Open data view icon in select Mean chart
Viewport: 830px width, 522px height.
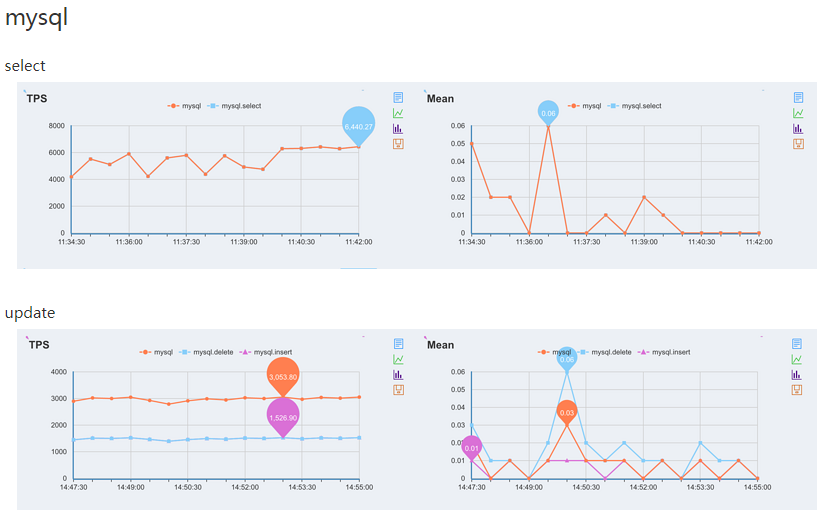tap(798, 97)
